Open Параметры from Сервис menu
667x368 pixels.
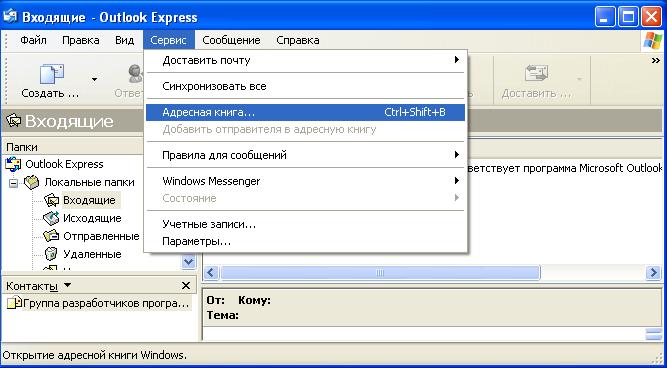click(305, 242)
